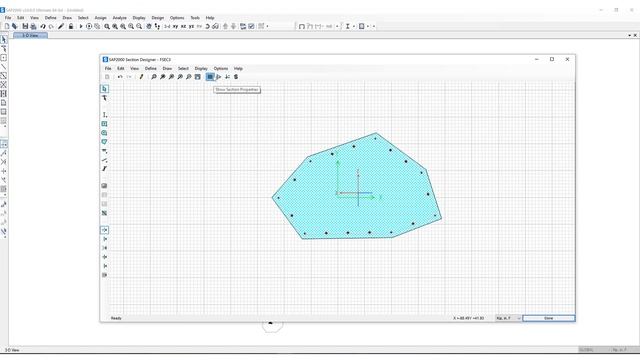The height and width of the screenshot is (360, 640).
Task: Open the units dropdown in Section Designer status bar
Action: 508,318
